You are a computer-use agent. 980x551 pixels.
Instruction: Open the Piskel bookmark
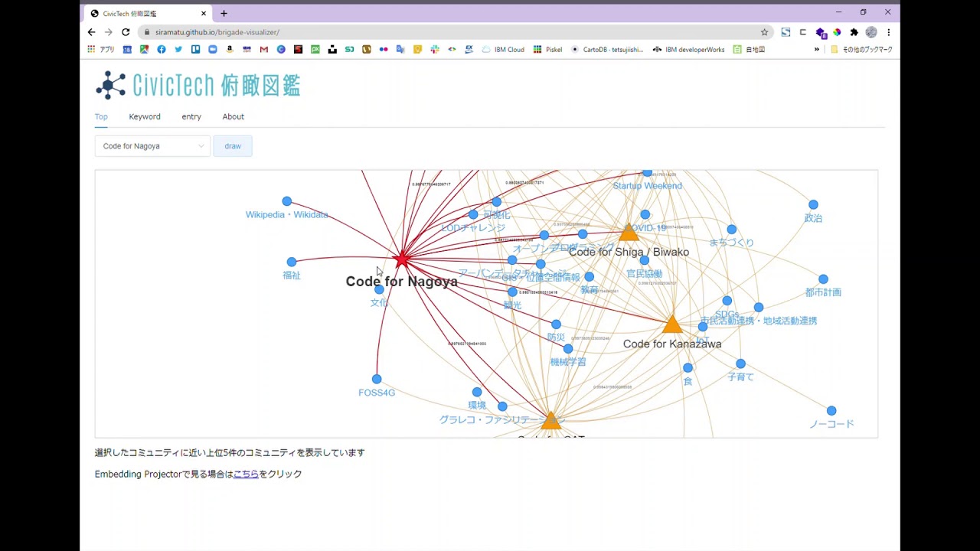(x=548, y=49)
